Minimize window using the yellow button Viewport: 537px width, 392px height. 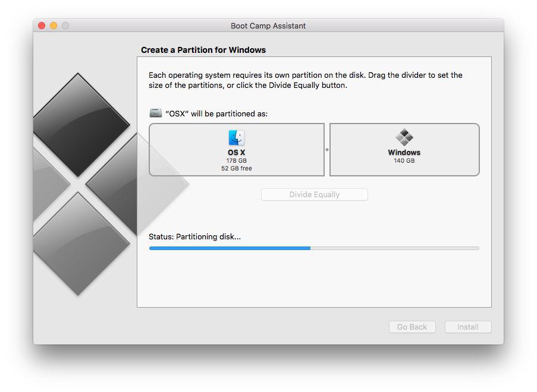pyautogui.click(x=54, y=26)
